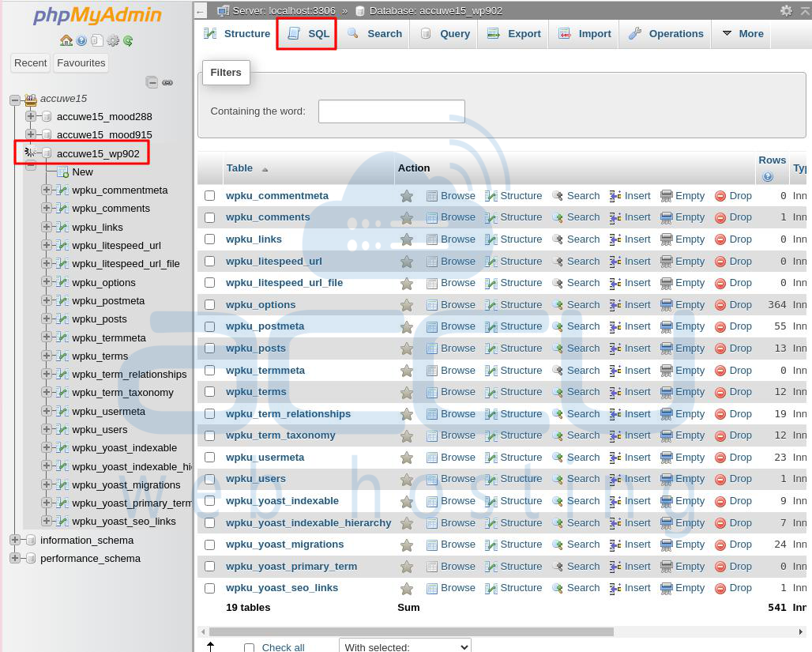This screenshot has height=652, width=812.
Task: Click the horizontal scrollbar below the table
Action: pos(412,631)
